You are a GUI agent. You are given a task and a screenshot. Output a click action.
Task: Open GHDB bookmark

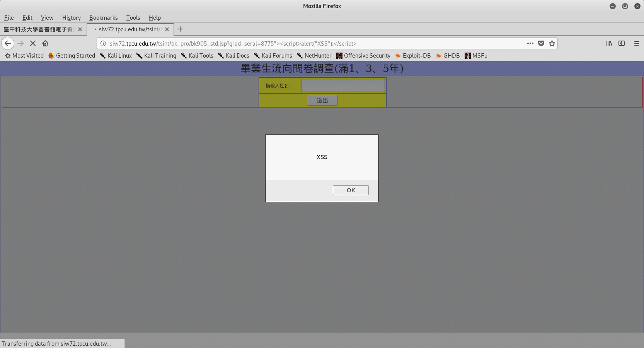(x=448, y=56)
